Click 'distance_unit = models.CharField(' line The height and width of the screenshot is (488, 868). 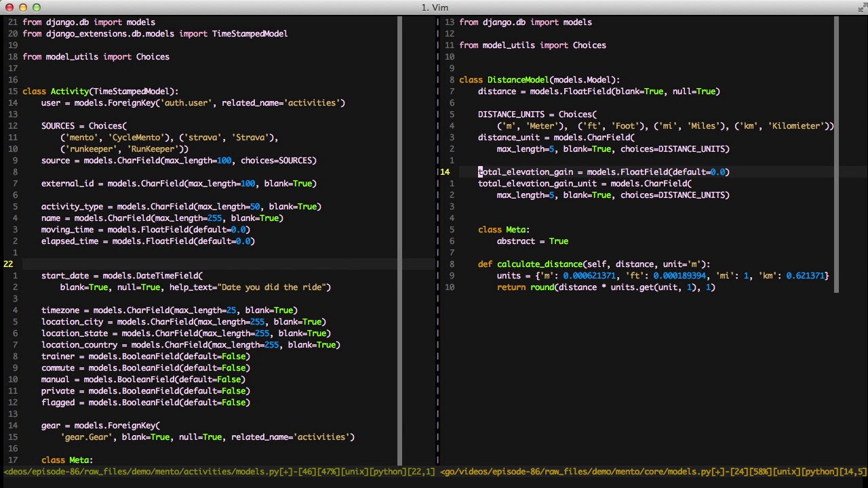point(556,137)
